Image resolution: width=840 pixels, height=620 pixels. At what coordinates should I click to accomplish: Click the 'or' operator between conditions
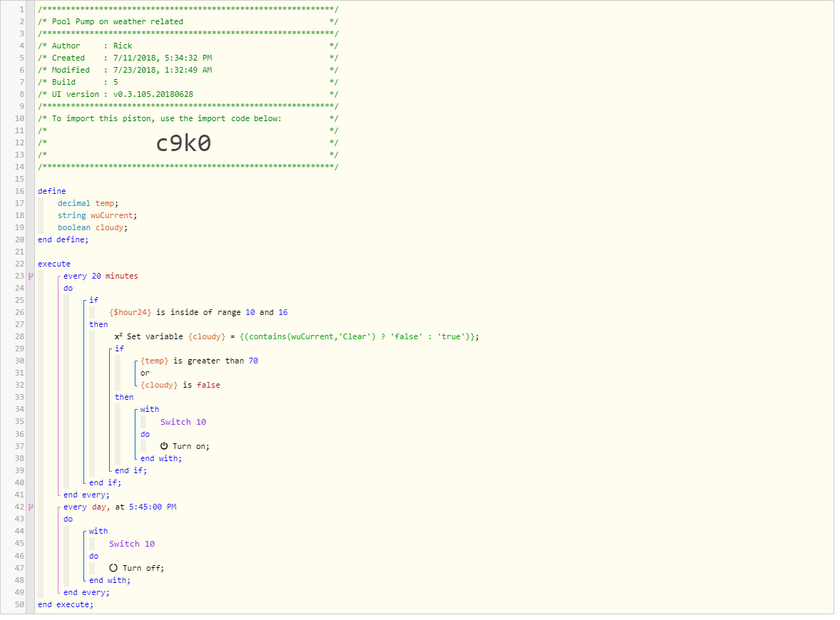[x=145, y=375]
